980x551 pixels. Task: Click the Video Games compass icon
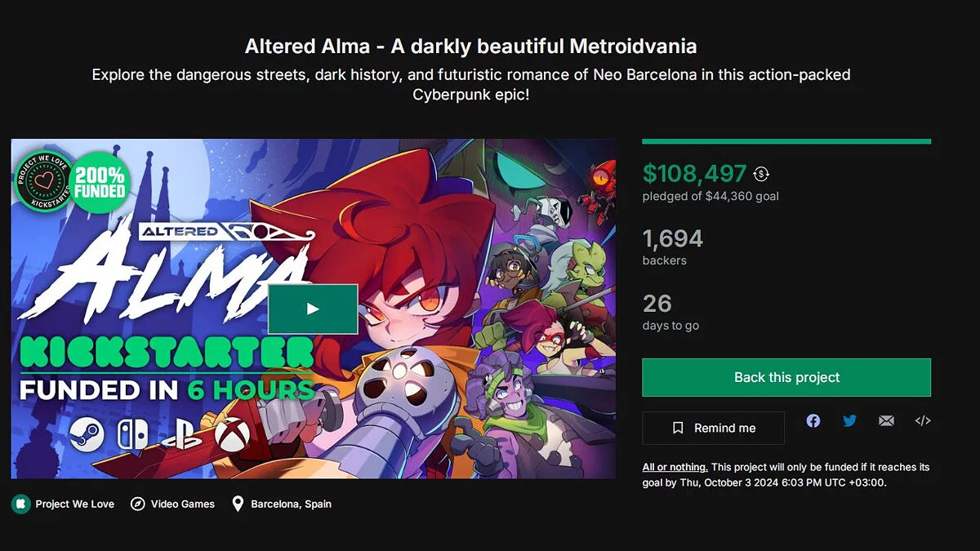click(138, 504)
